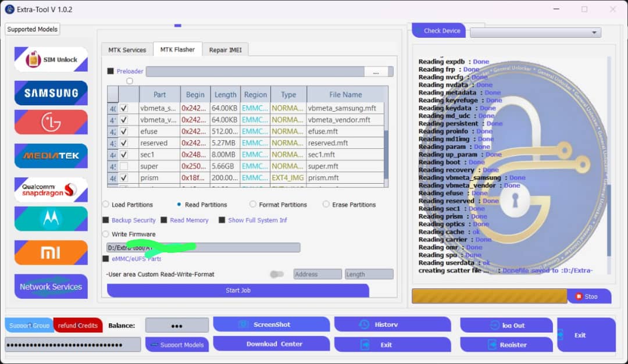Browse for preloader file with ellipsis button
Screen dimensions: 628x364
point(376,72)
